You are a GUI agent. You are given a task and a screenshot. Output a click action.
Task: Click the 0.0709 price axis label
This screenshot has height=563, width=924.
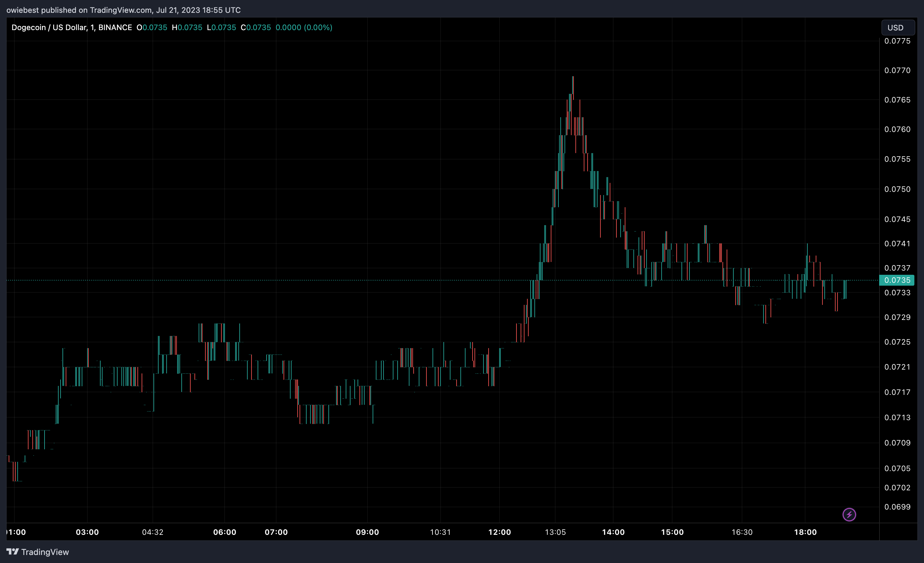click(x=897, y=443)
